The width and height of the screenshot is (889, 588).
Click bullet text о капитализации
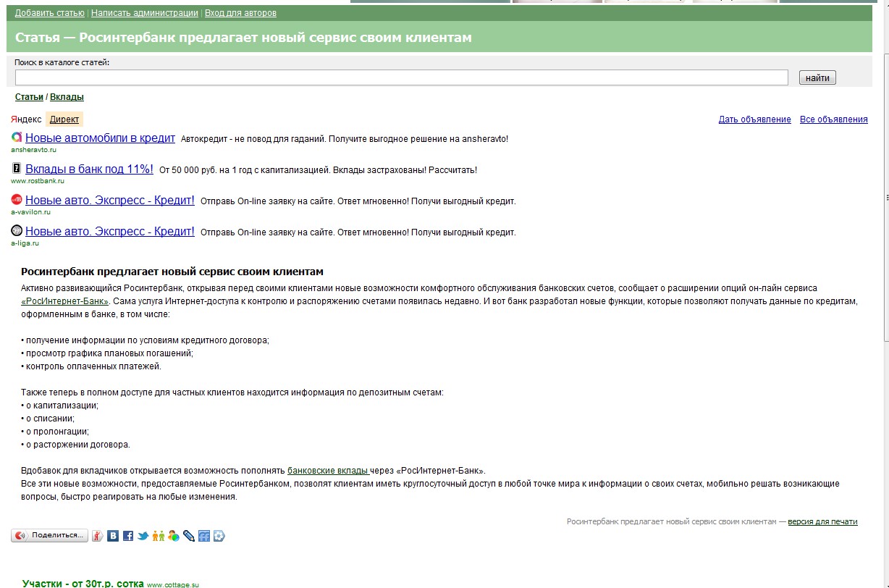pos(59,406)
